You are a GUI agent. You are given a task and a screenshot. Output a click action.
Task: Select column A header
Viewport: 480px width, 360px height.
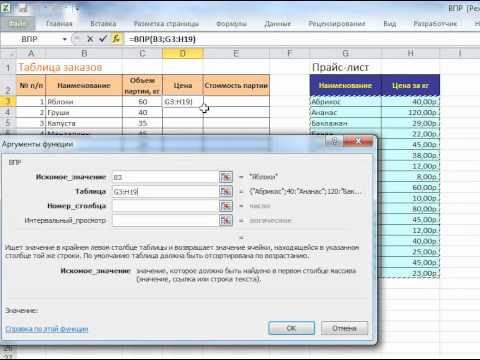(x=31, y=53)
